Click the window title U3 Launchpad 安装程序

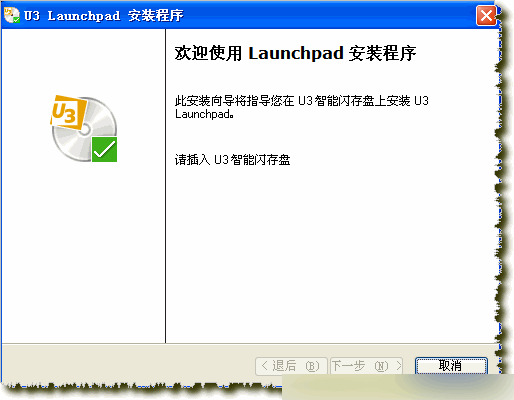coord(104,16)
